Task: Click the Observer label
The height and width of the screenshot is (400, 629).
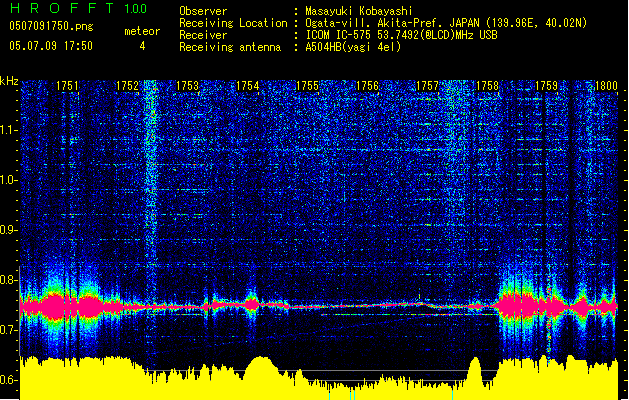Action: click(x=203, y=11)
